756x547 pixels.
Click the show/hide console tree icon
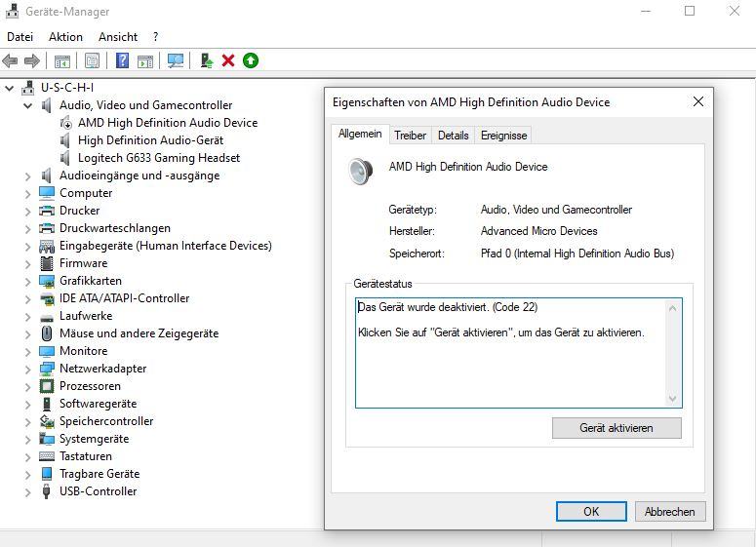pos(62,60)
